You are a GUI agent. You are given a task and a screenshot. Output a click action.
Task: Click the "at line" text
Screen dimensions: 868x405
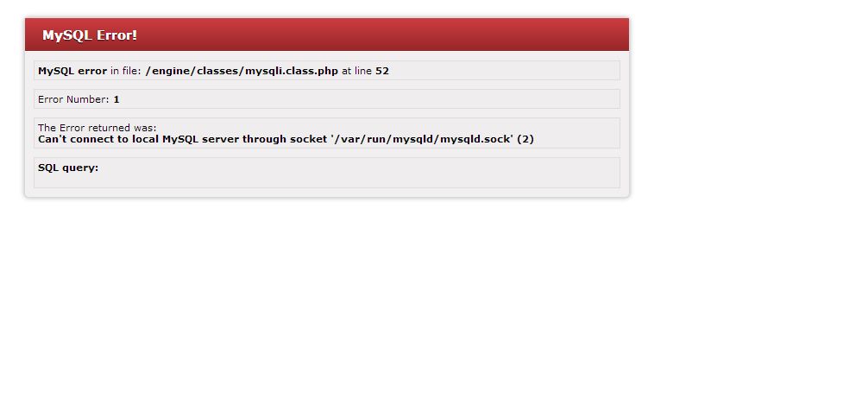(x=356, y=71)
